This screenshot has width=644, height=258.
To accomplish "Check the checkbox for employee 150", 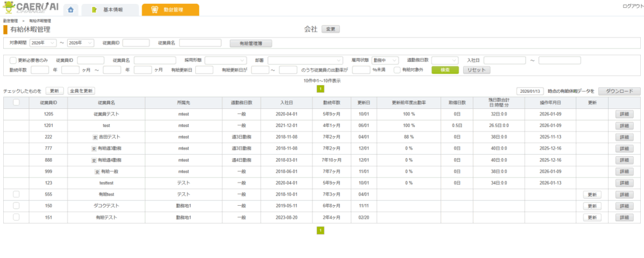I will [x=17, y=206].
